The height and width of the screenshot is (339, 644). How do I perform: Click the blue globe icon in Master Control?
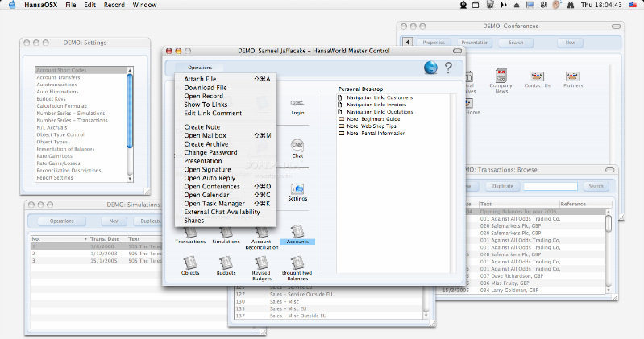(430, 68)
